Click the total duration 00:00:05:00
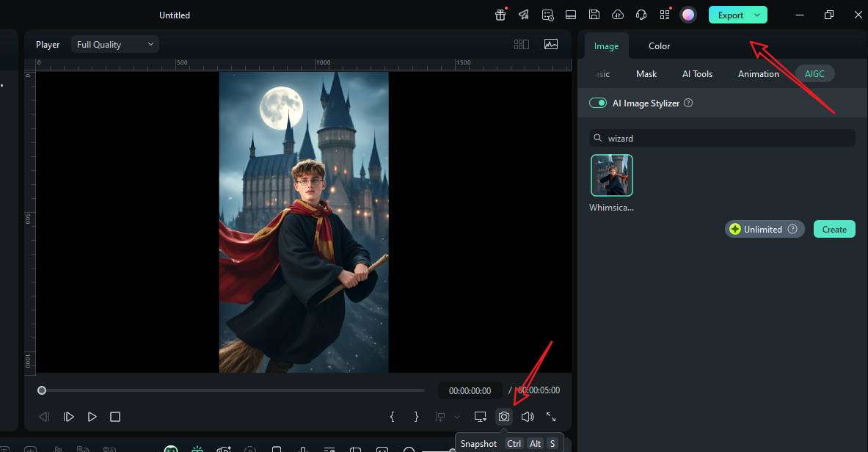The width and height of the screenshot is (868, 452). pos(539,390)
